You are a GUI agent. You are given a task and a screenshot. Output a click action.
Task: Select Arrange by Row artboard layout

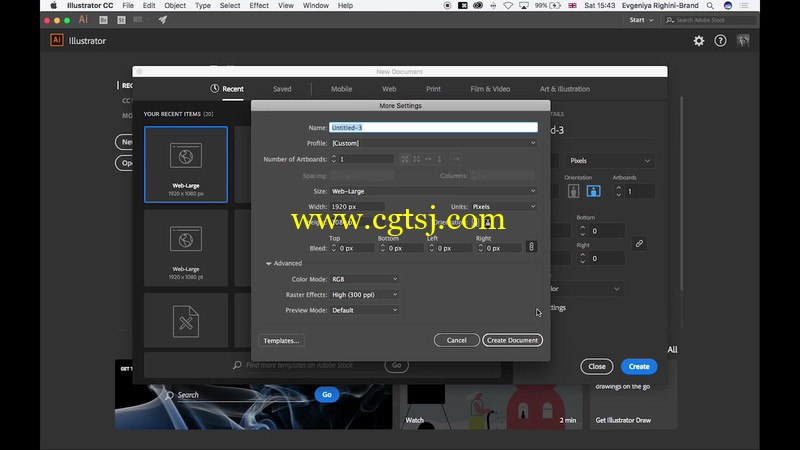[x=429, y=159]
